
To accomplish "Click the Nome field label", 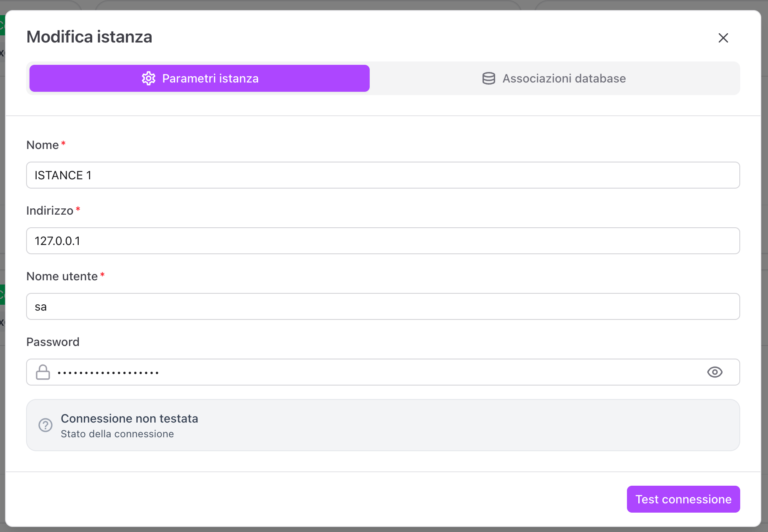I will 43,145.
